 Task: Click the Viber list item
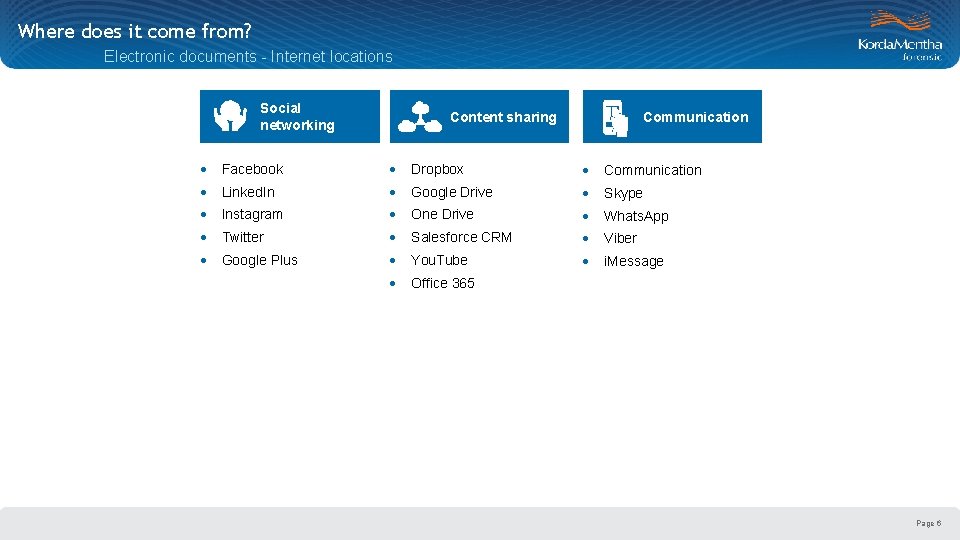[620, 238]
